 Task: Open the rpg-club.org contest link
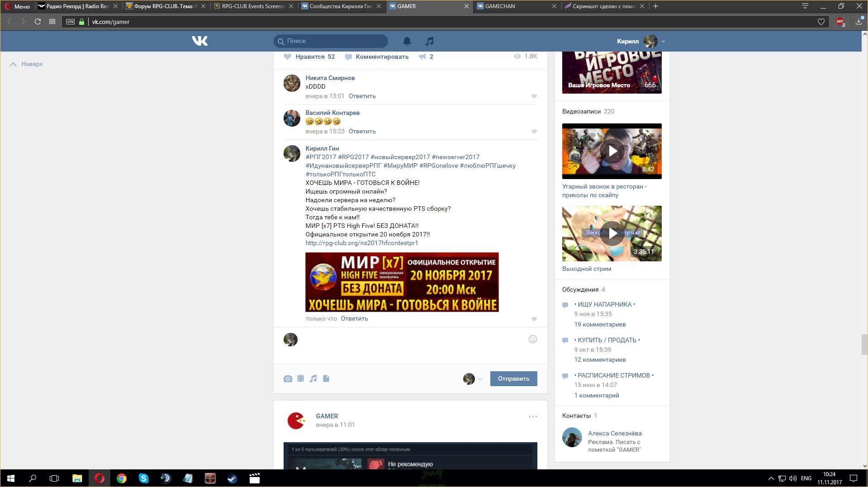(x=362, y=243)
